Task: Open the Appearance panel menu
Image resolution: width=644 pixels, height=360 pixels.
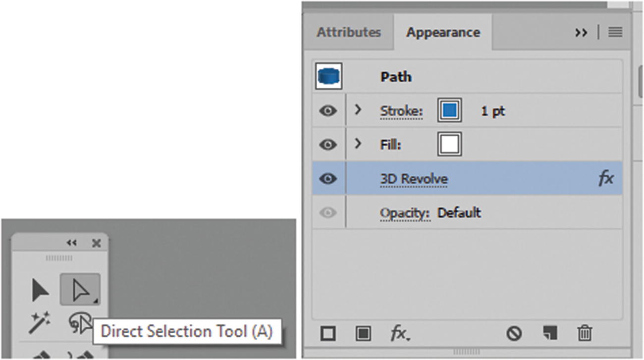Action: click(615, 32)
